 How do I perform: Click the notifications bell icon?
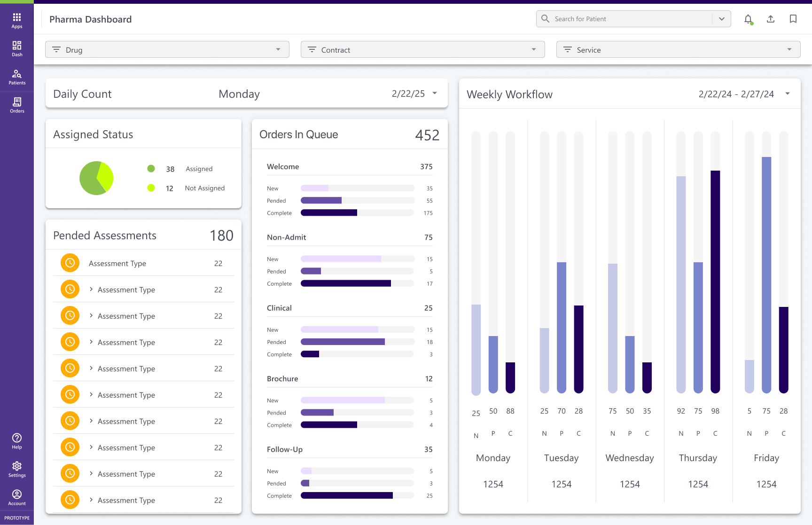tap(748, 19)
